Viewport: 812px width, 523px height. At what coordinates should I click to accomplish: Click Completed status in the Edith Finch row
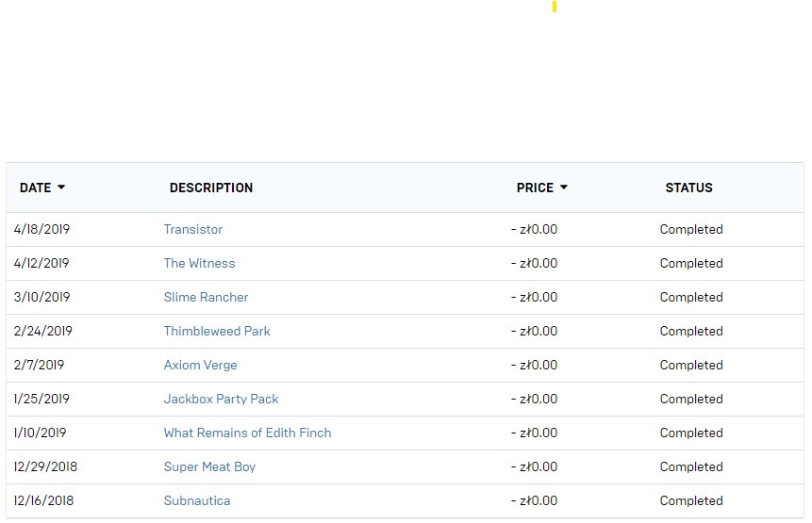(x=691, y=433)
